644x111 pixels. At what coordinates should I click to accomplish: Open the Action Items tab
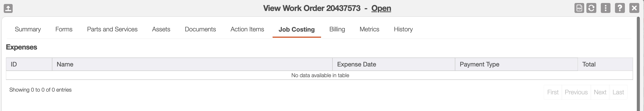(247, 29)
